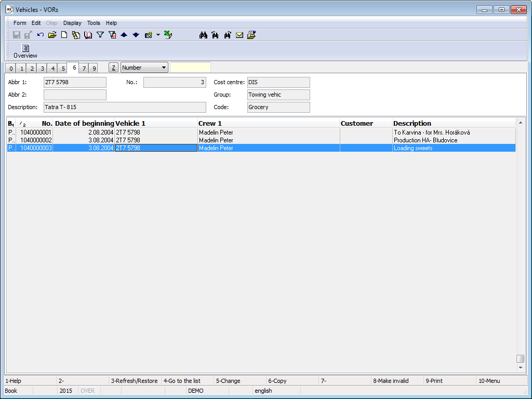Switch to tab 7
Screen dimensions: 532x399
tap(84, 68)
